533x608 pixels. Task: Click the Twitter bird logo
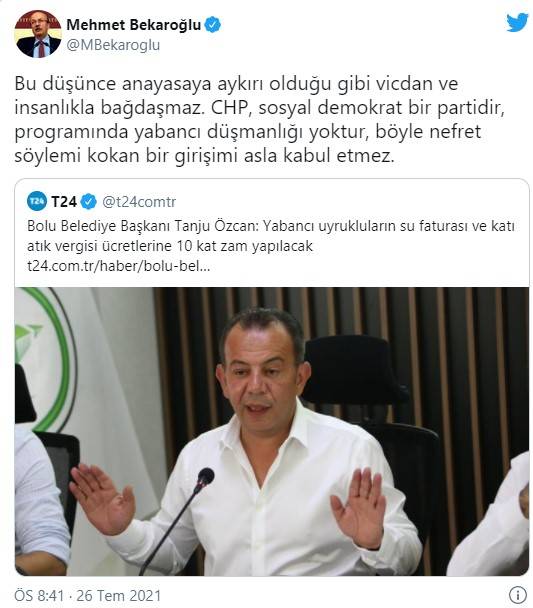click(517, 22)
